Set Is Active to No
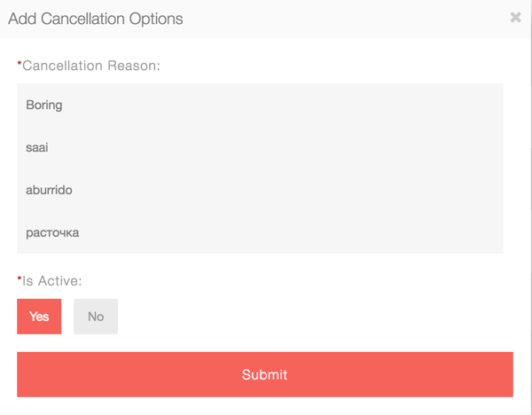The height and width of the screenshot is (415, 532). 96,317
